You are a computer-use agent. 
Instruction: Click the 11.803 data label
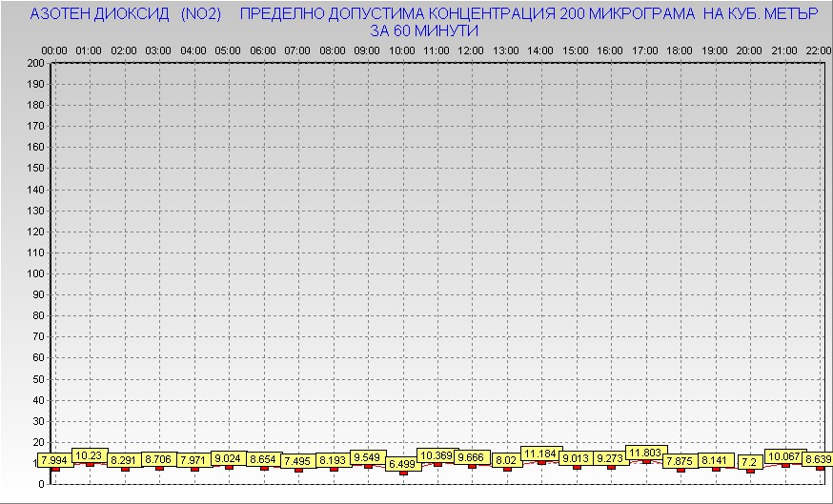coord(646,453)
